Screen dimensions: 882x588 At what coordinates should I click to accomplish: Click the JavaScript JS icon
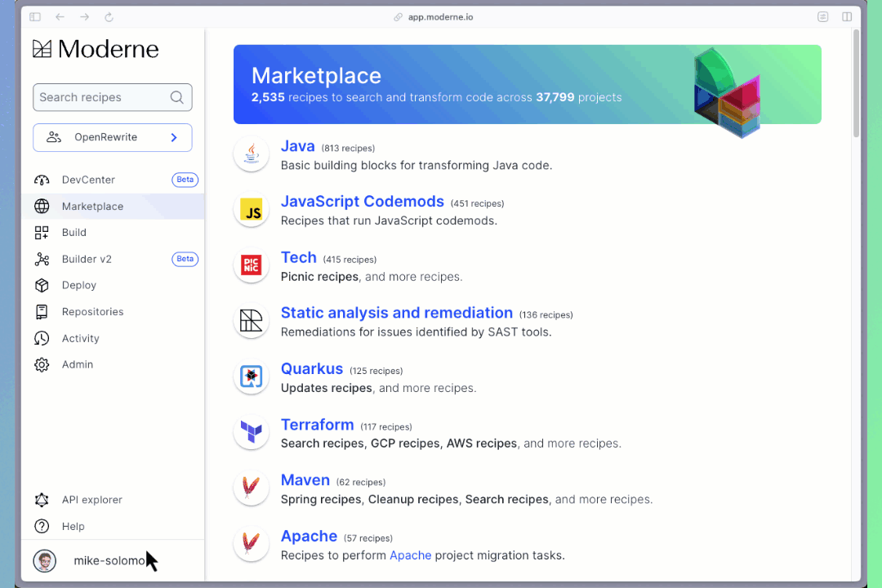pos(251,210)
